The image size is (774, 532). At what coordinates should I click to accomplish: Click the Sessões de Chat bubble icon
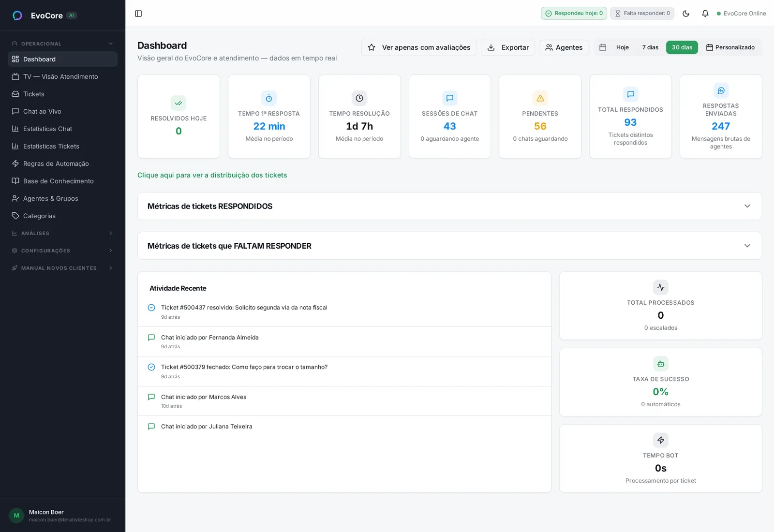tap(450, 98)
